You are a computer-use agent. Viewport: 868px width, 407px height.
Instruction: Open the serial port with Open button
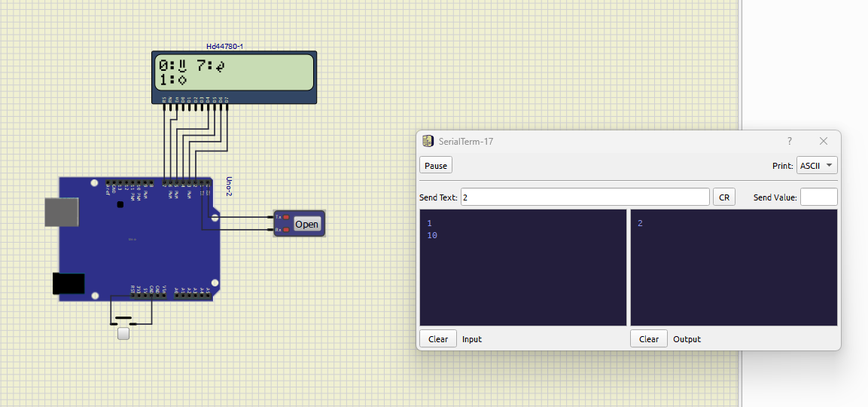306,224
